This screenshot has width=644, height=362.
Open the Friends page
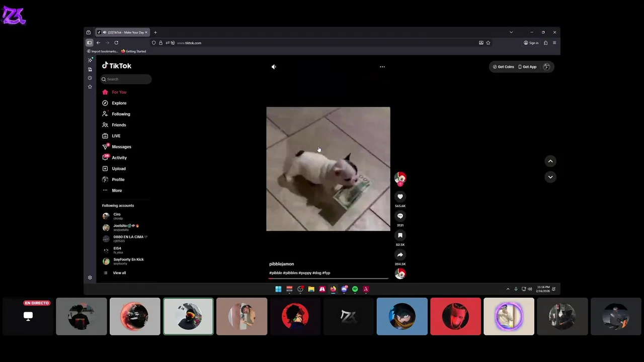[x=114, y=125]
